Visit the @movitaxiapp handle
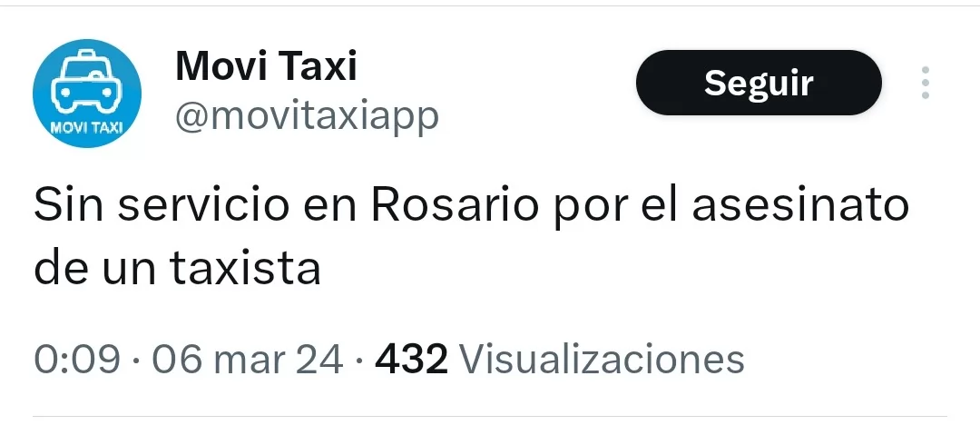This screenshot has width=980, height=435. 307,116
